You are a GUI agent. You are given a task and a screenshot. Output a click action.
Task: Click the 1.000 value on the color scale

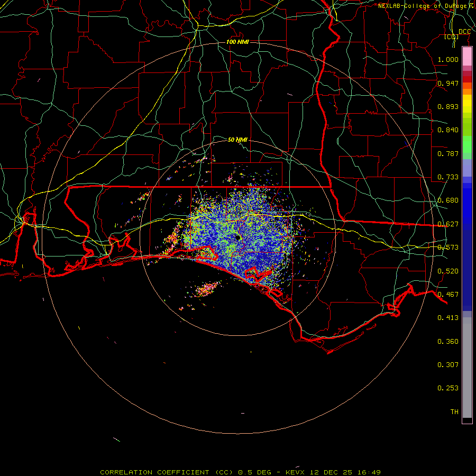coord(448,59)
